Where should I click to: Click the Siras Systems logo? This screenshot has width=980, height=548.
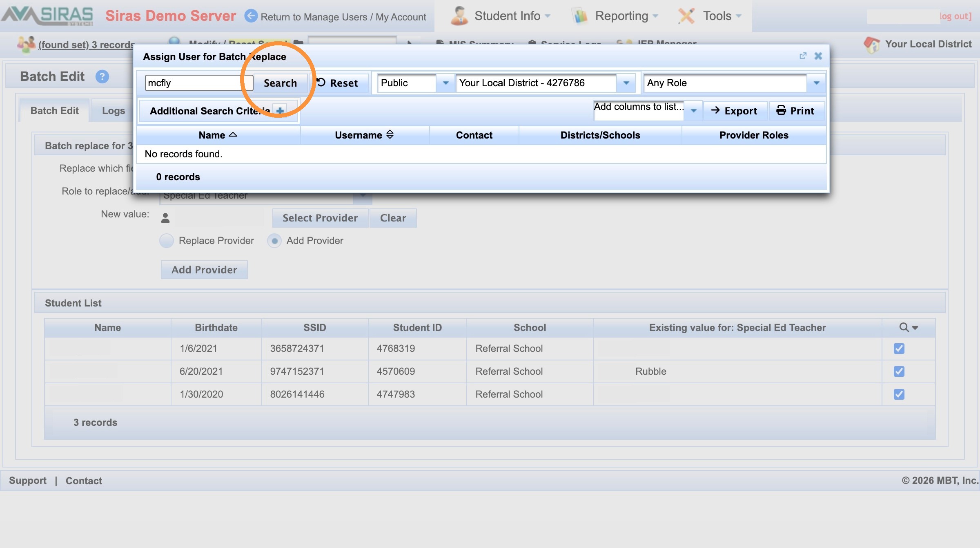(x=47, y=16)
